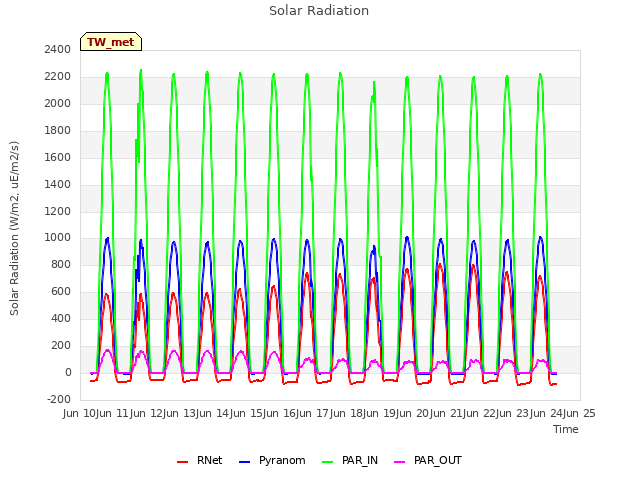640x480 pixels.
Task: Click the blue Pyranom legend color marker
Action: pyautogui.click(x=244, y=462)
